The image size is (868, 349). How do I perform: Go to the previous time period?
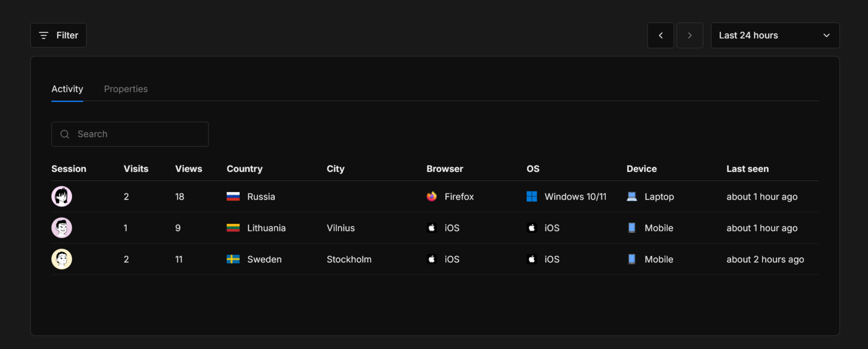660,35
